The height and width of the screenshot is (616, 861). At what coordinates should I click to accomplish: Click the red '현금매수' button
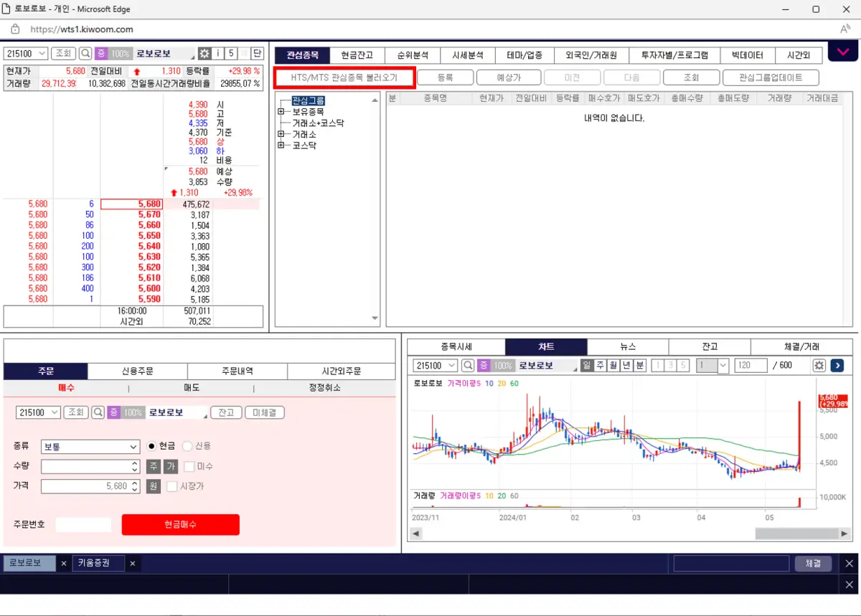point(181,525)
